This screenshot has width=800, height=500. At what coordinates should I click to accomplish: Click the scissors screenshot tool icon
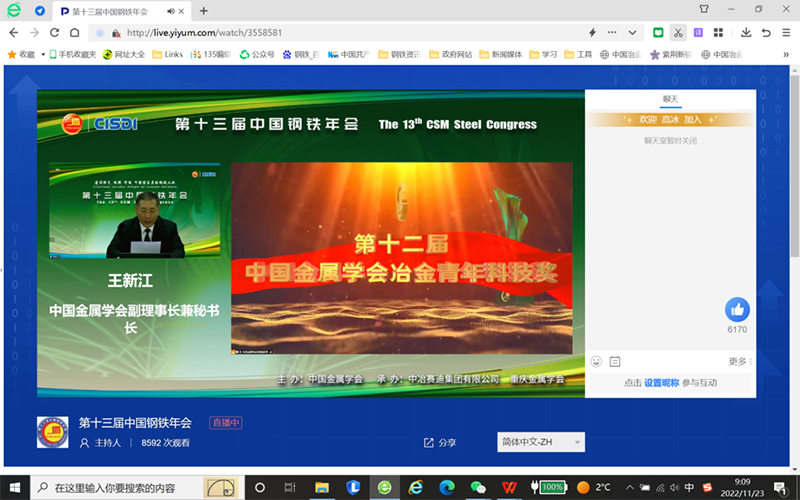[678, 32]
